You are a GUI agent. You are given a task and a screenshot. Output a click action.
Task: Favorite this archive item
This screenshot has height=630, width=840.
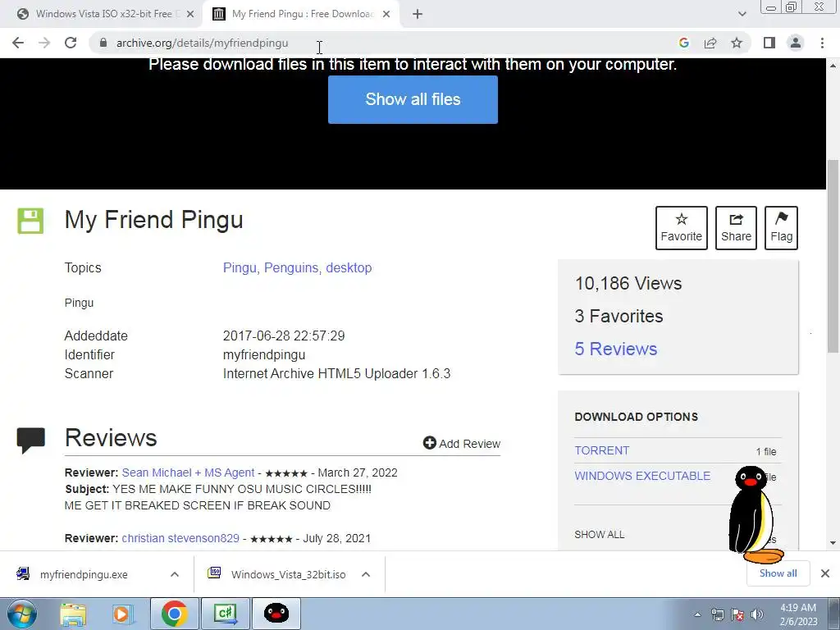682,228
